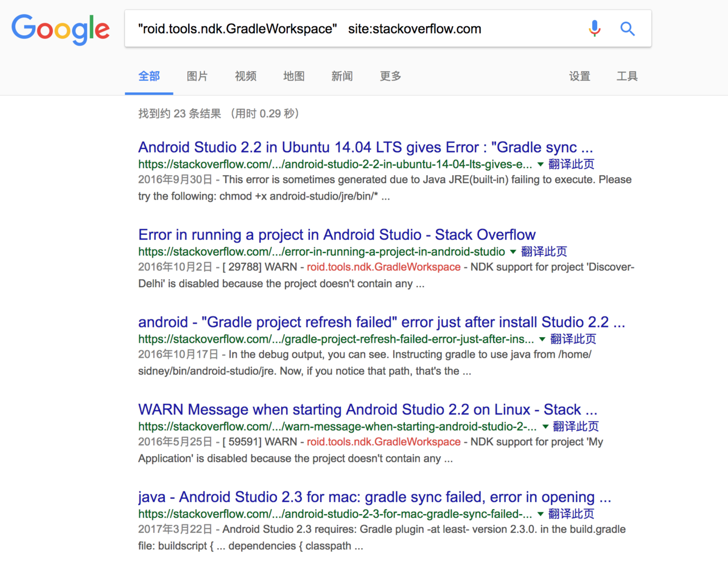Screen dimensions: 728x567
Task: Open the 地图 tab
Action: (x=294, y=76)
